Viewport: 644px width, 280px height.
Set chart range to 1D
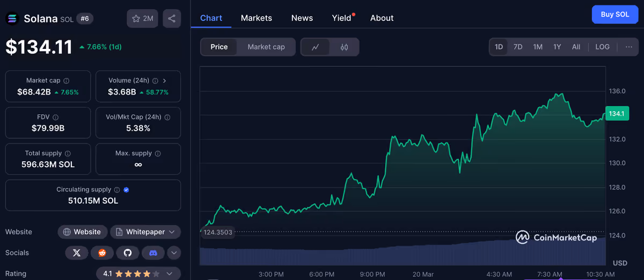click(x=499, y=47)
